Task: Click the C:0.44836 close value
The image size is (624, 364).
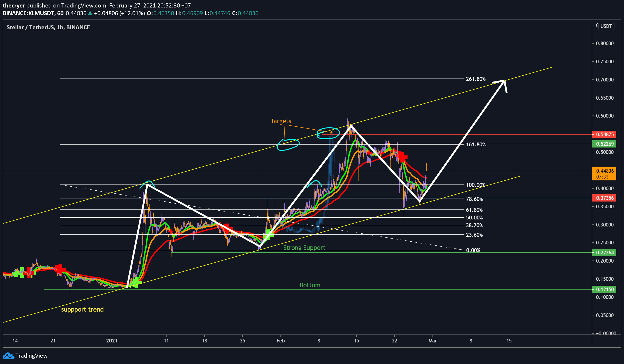Action: pos(245,13)
